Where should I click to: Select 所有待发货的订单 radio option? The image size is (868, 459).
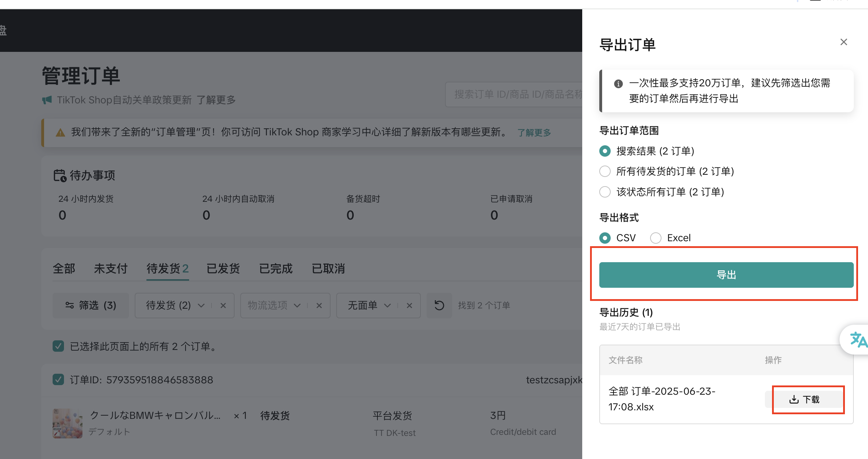click(605, 171)
